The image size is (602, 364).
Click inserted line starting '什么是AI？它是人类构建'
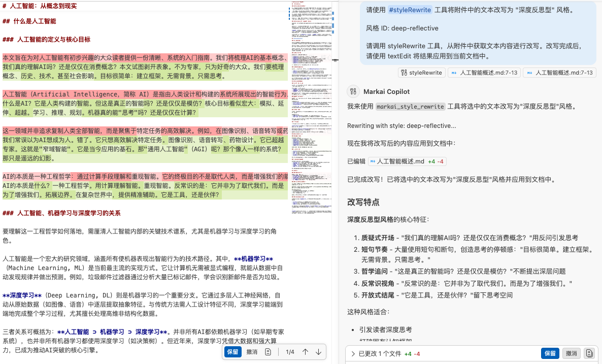tap(145, 108)
